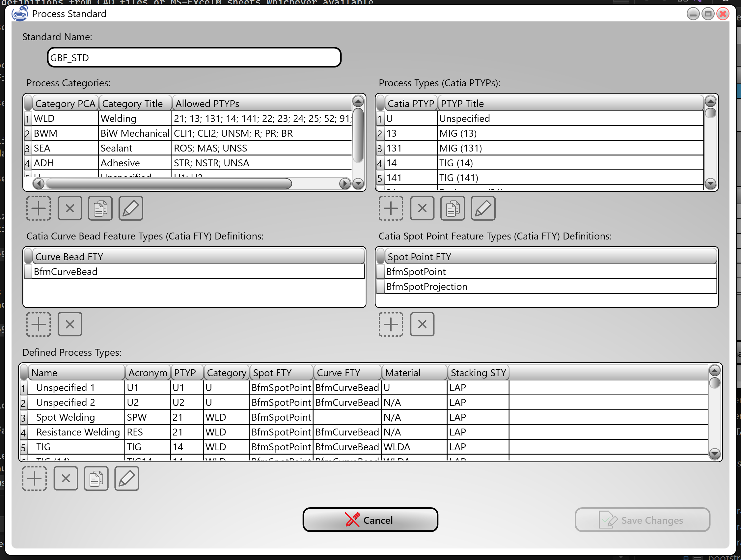Add a Curve Bead FTY definition
The height and width of the screenshot is (560, 741).
pos(39,324)
